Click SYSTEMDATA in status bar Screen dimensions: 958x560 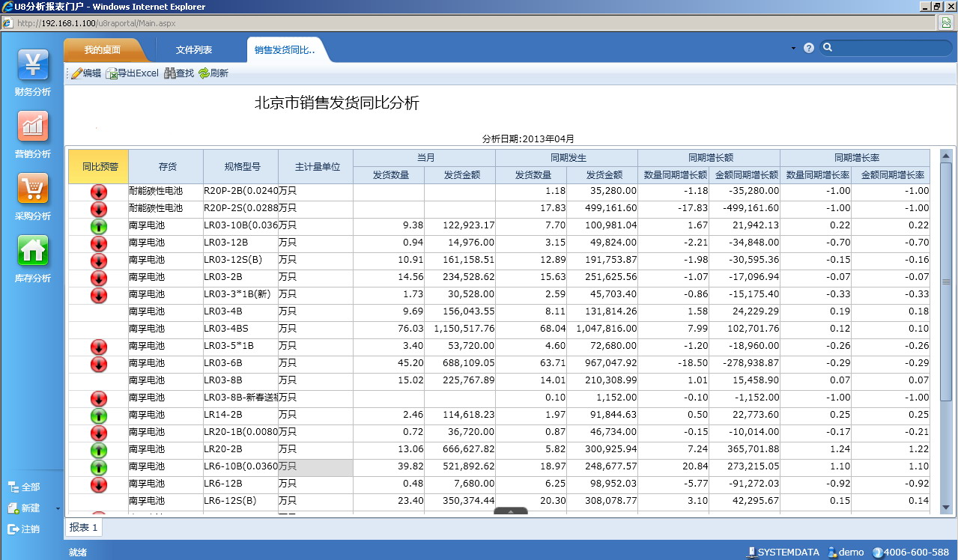click(782, 552)
